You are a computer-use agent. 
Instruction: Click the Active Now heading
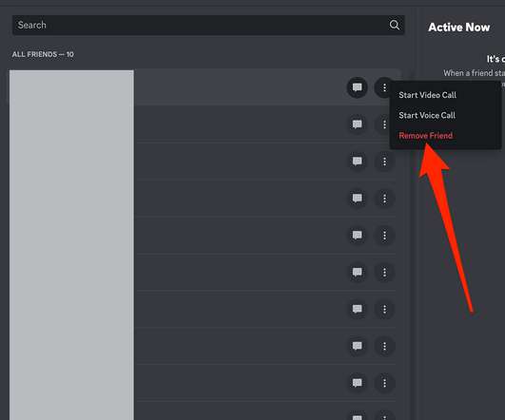tap(459, 27)
